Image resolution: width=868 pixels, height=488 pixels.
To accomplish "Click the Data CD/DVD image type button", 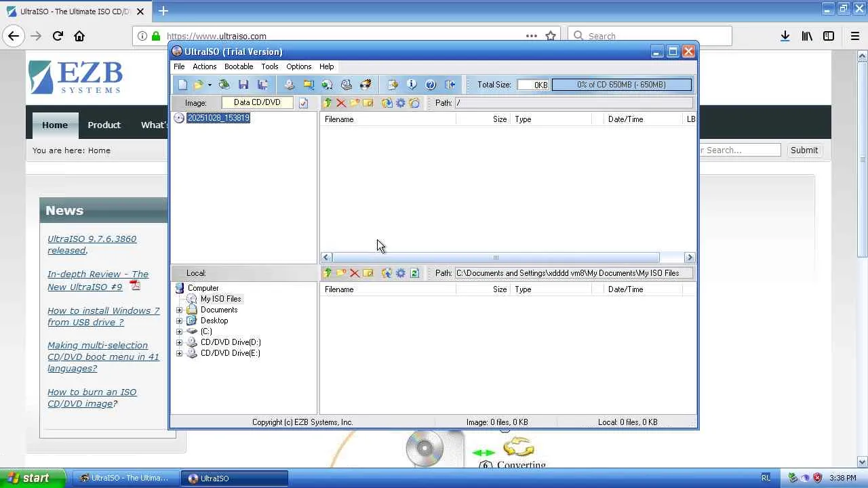I will point(257,103).
